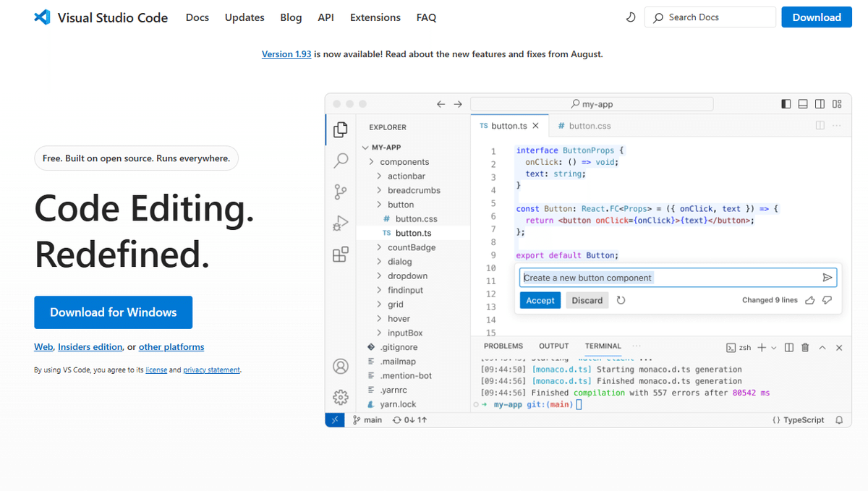
Task: Select the .gitignore file
Action: (x=413, y=347)
